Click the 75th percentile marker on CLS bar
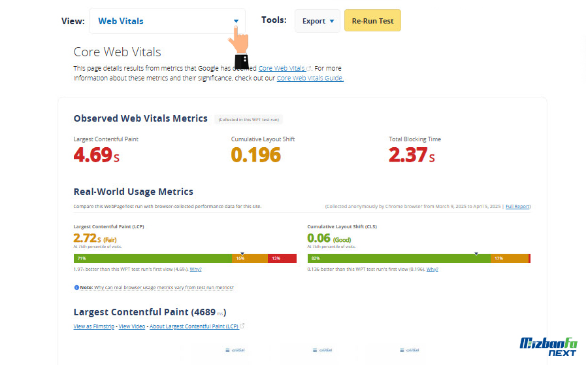This screenshot has height=365, width=588. [x=476, y=253]
